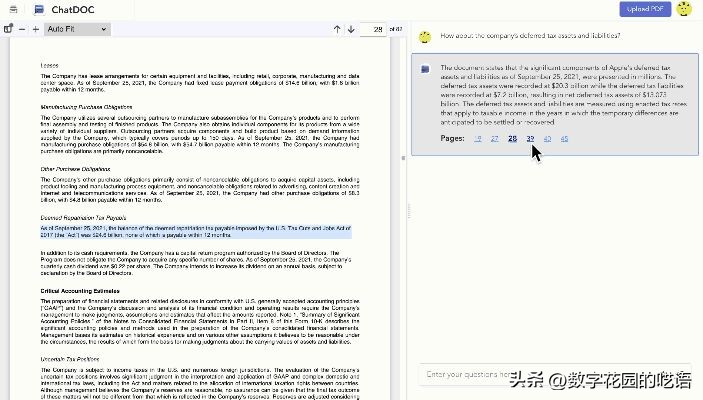Open page 27 reference link

point(495,139)
